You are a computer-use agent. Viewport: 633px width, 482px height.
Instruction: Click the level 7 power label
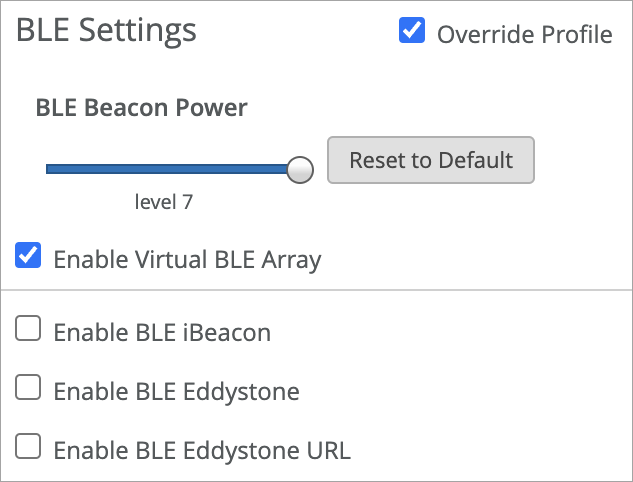point(164,202)
